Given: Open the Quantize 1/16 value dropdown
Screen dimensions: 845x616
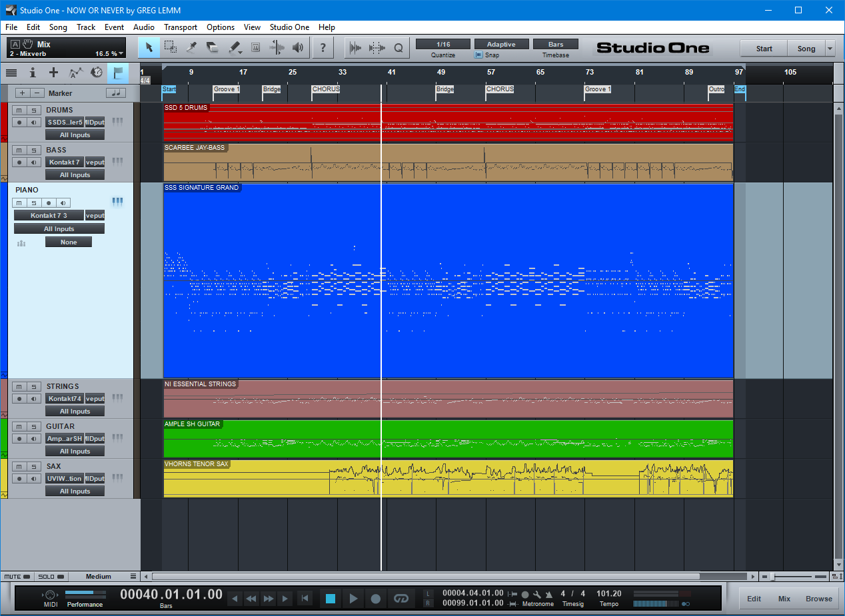Looking at the screenshot, I should [443, 45].
